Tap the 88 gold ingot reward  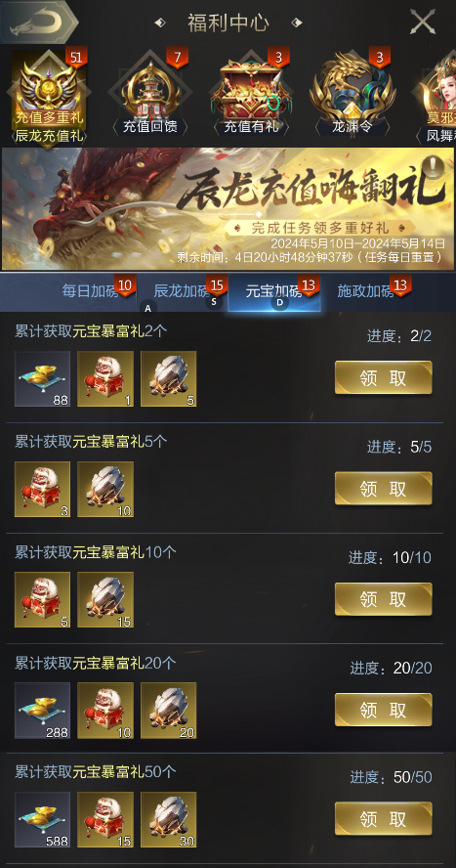[43, 378]
